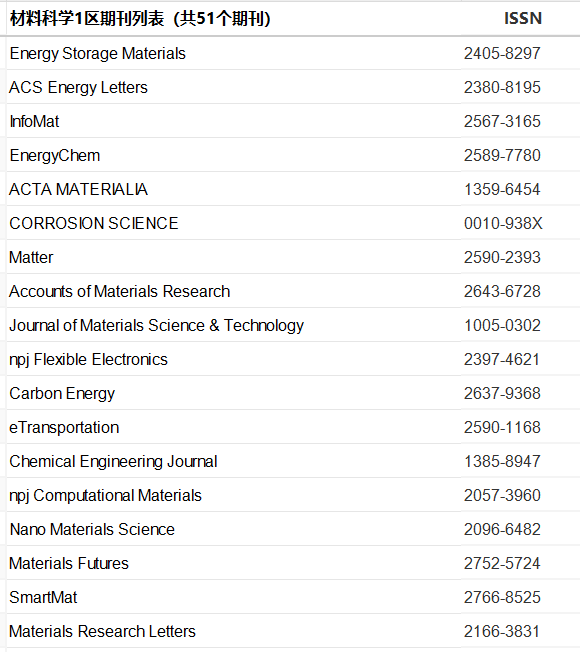Select Chemical Engineering Journal entry
This screenshot has width=580, height=652.
point(113,462)
